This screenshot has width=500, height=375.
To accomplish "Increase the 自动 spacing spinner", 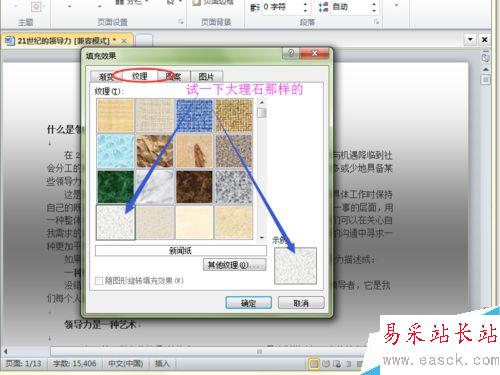I will (x=374, y=4).
